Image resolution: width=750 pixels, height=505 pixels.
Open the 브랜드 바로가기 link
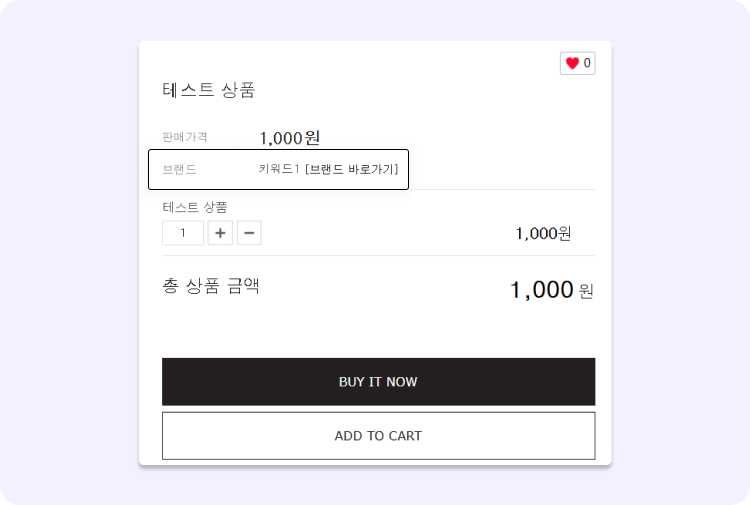pyautogui.click(x=352, y=169)
